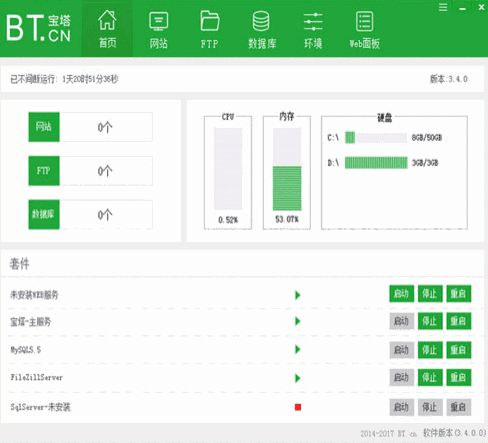Click the BT.CN 宝塔 logo
Screen dimensions: 488x443
39,29
